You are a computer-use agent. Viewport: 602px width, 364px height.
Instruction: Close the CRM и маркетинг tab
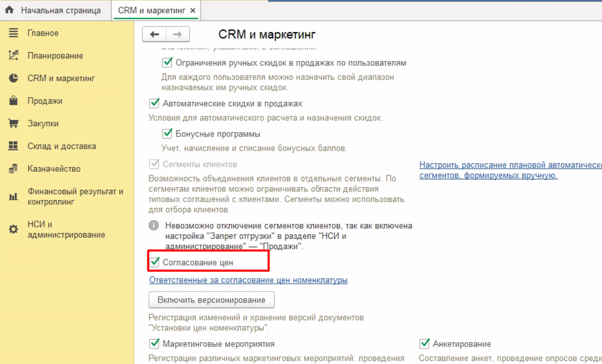click(x=193, y=10)
